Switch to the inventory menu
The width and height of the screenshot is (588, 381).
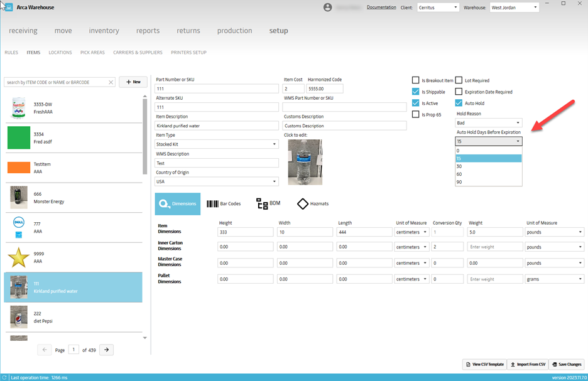pos(104,31)
